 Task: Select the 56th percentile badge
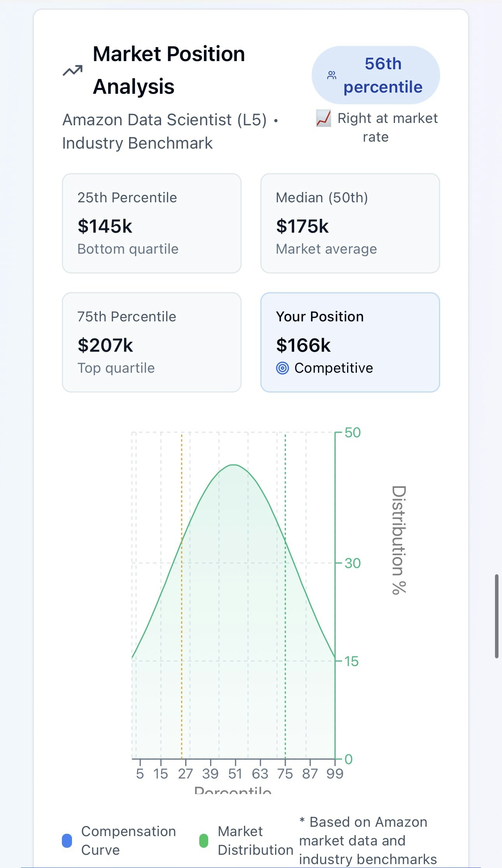tap(376, 75)
